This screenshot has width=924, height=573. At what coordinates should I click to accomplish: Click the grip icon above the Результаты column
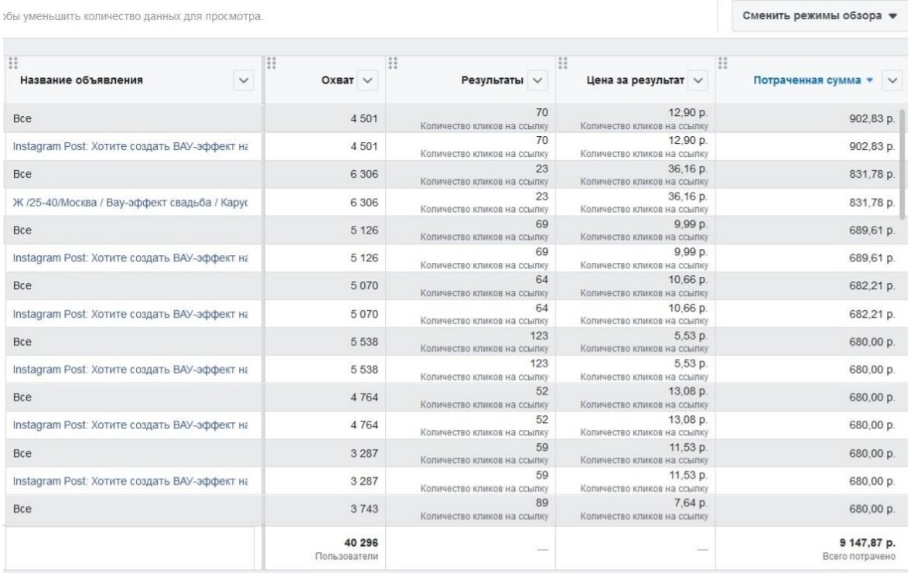click(x=393, y=64)
